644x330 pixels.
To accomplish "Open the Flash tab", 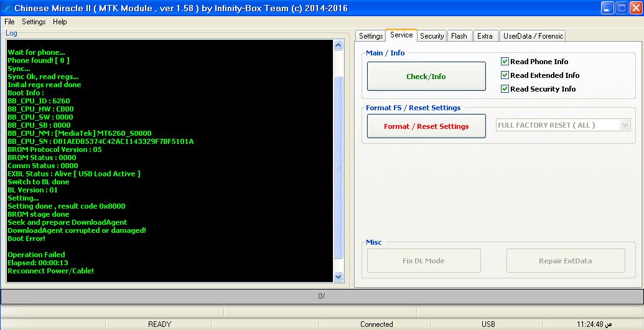I will (x=459, y=36).
